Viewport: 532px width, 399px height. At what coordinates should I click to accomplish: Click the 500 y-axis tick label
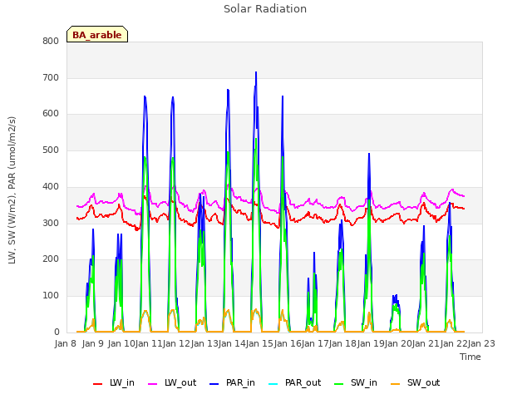coord(51,150)
